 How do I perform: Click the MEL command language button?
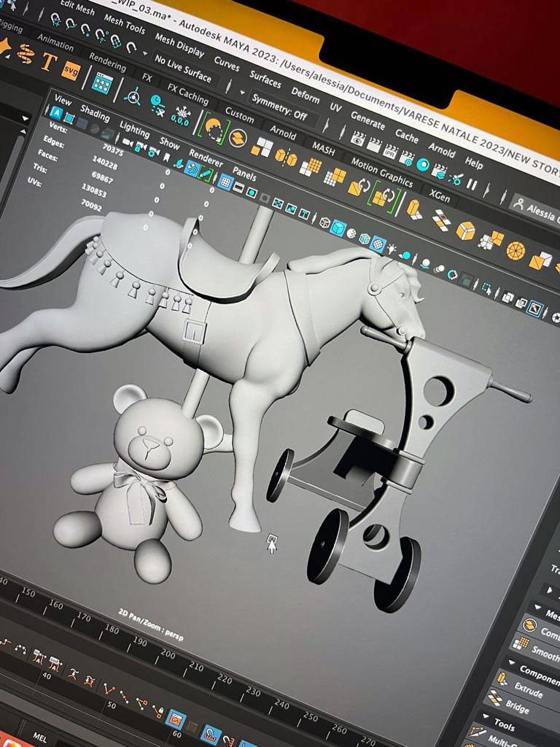[39, 737]
